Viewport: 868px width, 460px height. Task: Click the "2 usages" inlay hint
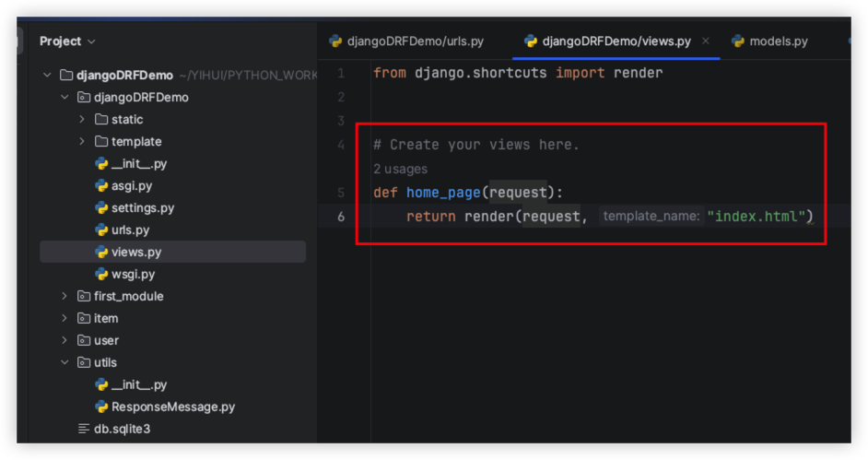tap(400, 169)
